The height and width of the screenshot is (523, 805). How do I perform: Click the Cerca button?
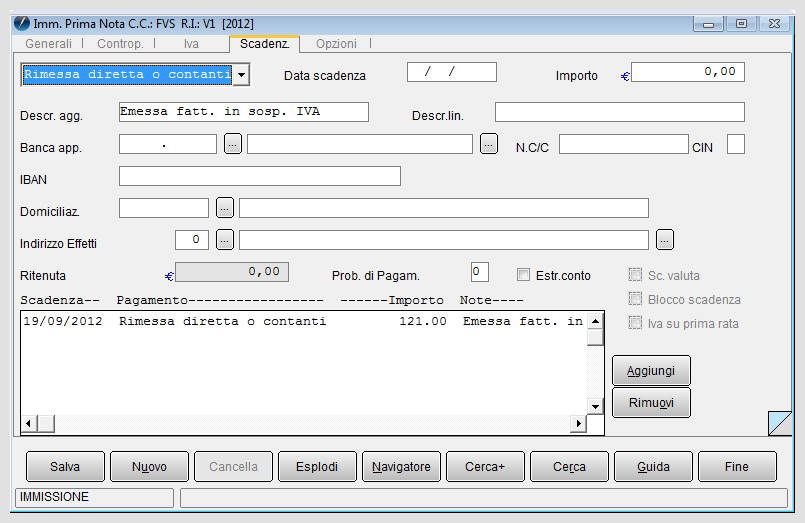point(569,467)
